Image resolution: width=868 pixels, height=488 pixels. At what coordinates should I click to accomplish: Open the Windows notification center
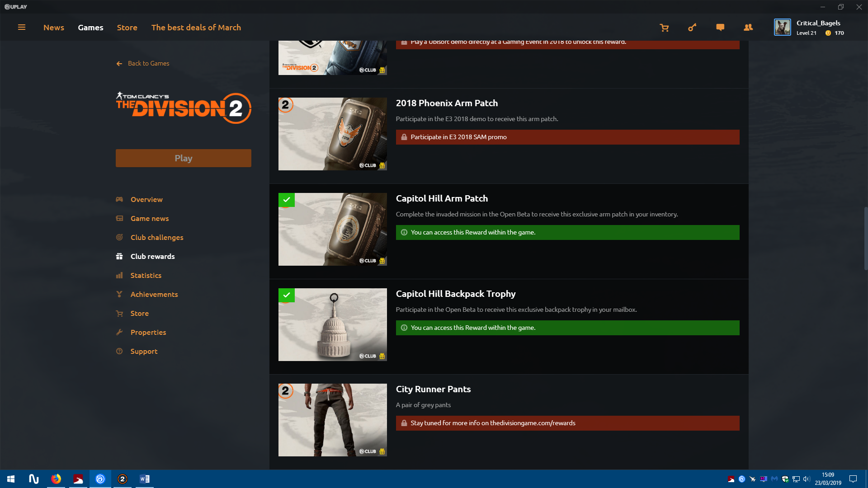[853, 479]
